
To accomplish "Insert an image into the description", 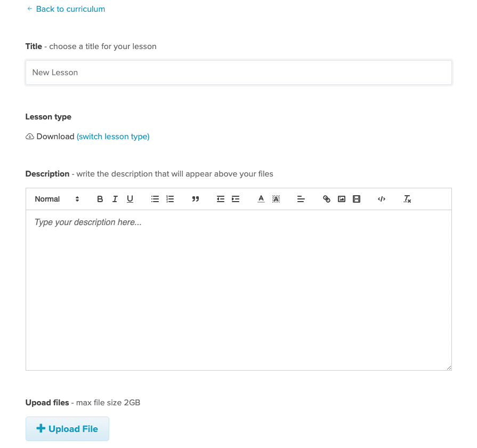I will click(341, 199).
